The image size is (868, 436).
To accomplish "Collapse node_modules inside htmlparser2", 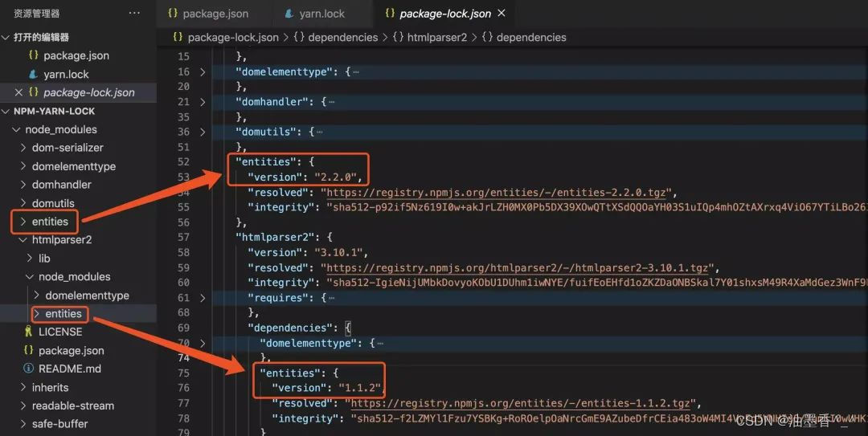I will point(30,277).
